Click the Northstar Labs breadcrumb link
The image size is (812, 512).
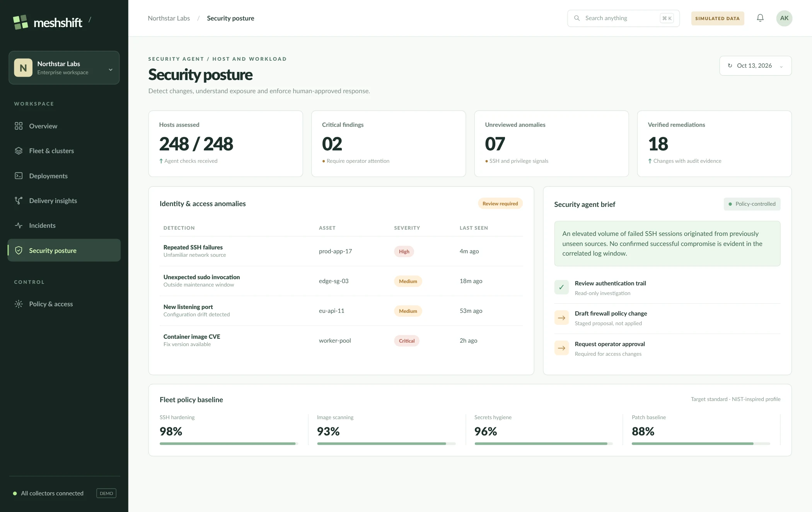click(x=169, y=18)
